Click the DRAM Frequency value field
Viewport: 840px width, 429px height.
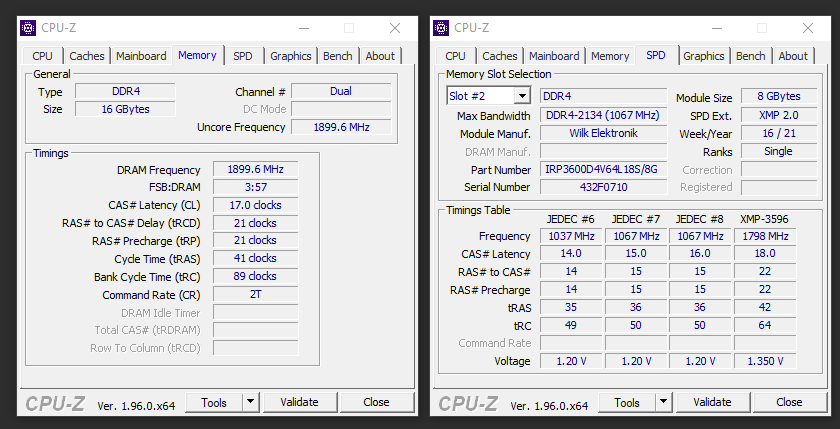[255, 170]
